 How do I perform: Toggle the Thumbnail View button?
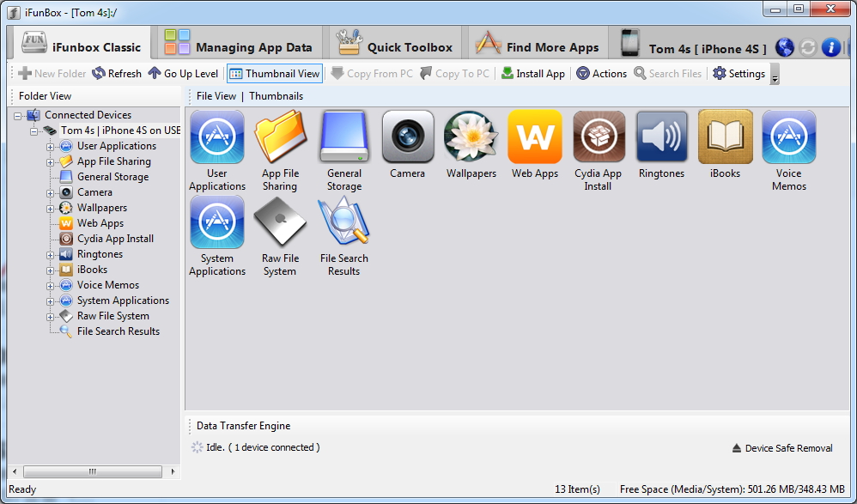275,74
